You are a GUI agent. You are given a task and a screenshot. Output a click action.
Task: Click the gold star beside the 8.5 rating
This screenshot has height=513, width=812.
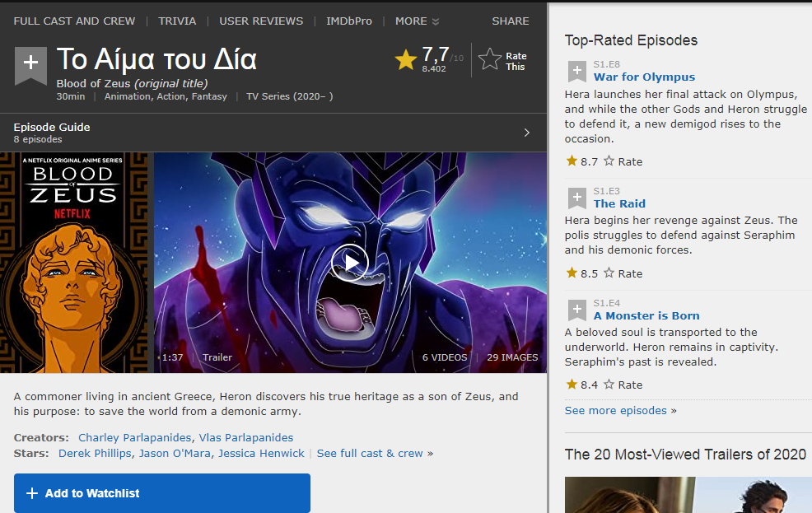click(x=572, y=273)
